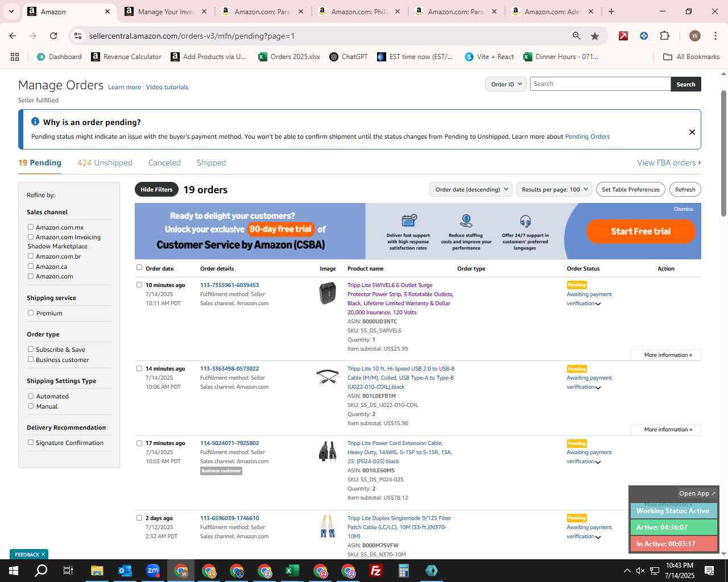Select order 113-7355961-6039453 checkbox

coord(139,285)
